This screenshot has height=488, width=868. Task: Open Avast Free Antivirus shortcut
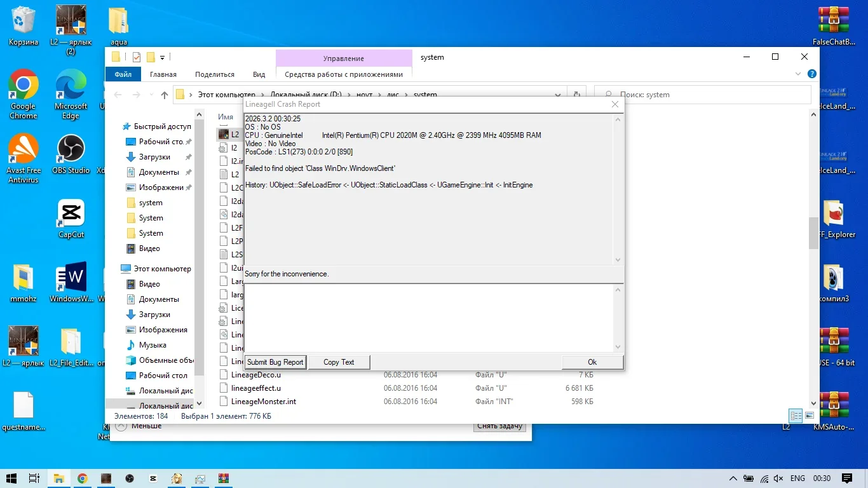24,158
